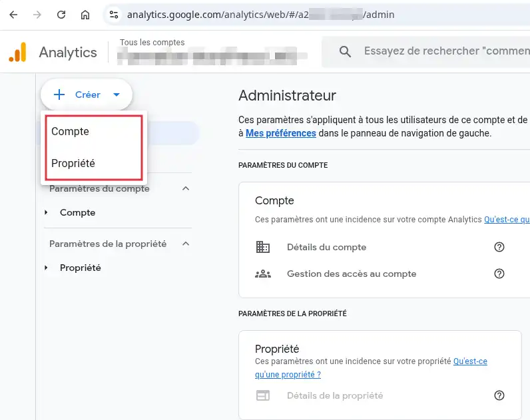Click help icon beside Détails du compte
The height and width of the screenshot is (420, 530).
click(499, 247)
